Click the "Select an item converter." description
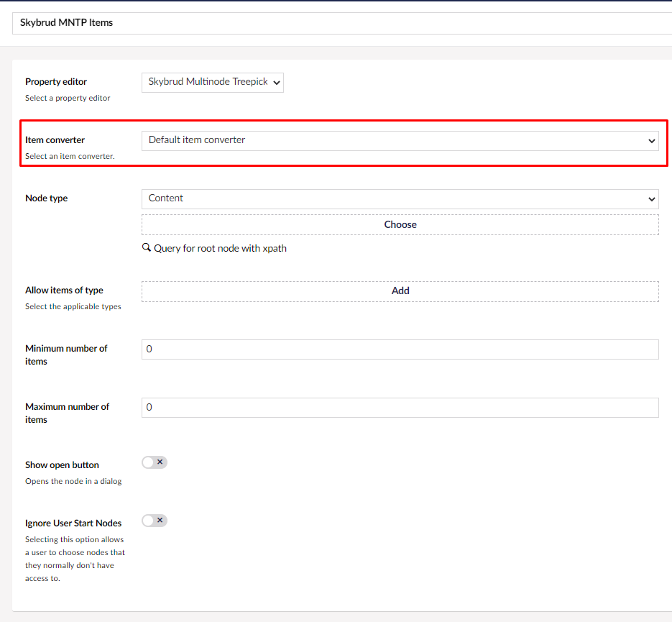The width and height of the screenshot is (672, 622). click(x=70, y=157)
